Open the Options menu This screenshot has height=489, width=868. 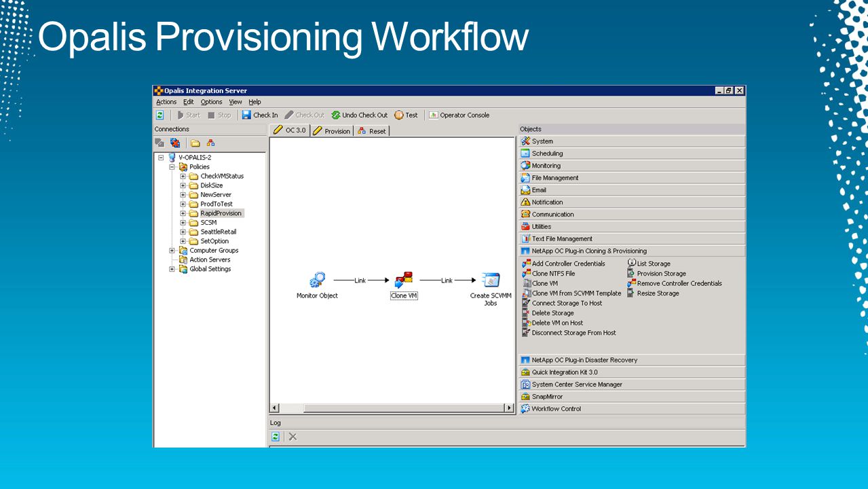pos(212,102)
